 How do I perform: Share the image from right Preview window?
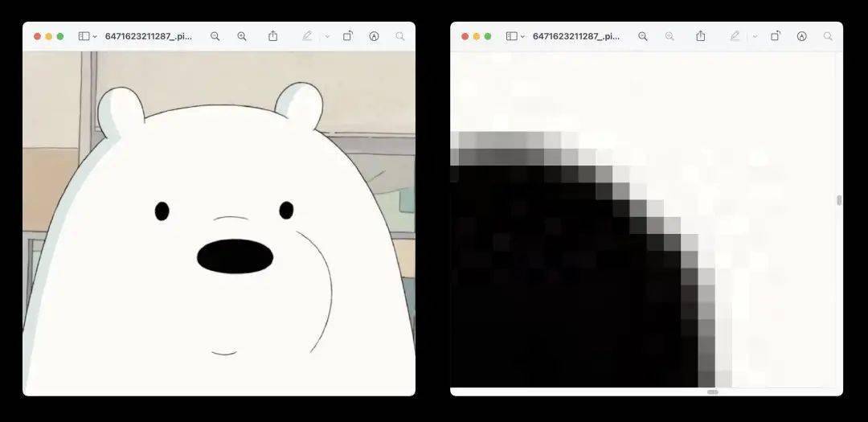pyautogui.click(x=701, y=35)
